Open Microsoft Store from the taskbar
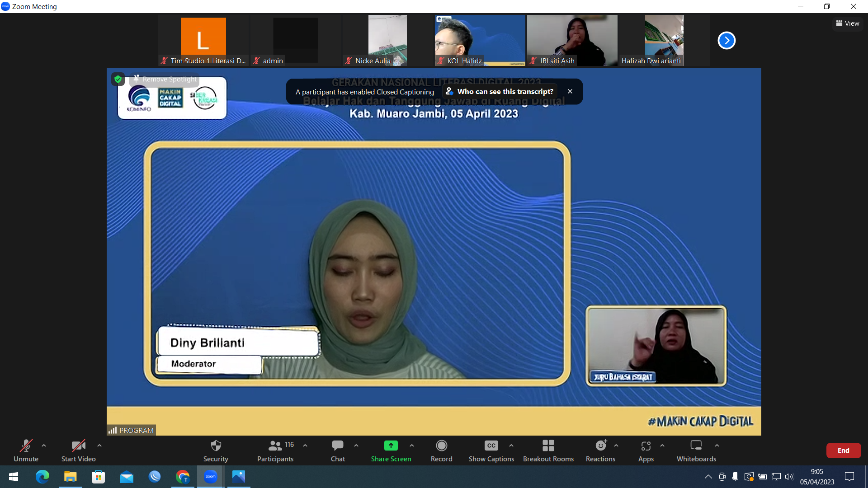 98,477
